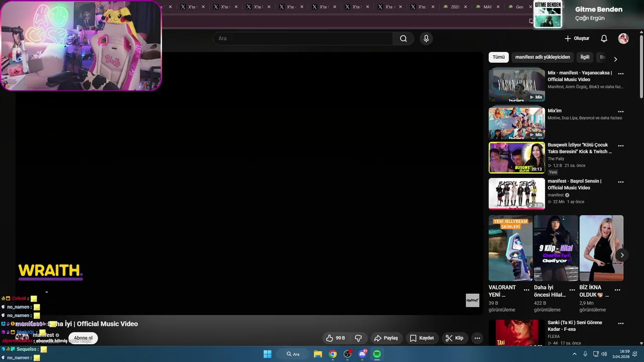Open 'Daha İyi öncesi Hilal' short
The height and width of the screenshot is (362, 644).
click(x=555, y=248)
